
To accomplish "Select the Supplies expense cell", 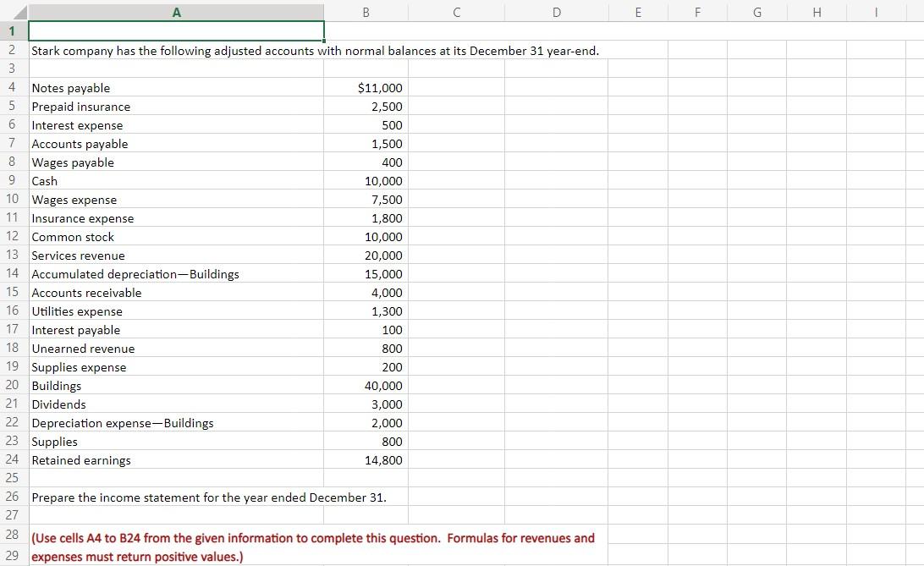I will 176,367.
